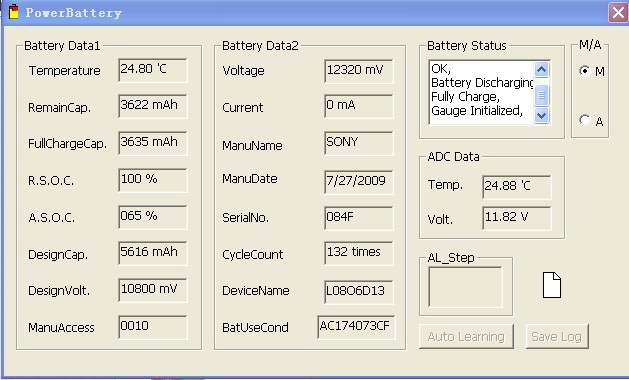This screenshot has height=380, width=629.
Task: Click the 'ManuAccess' label
Action: tap(61, 327)
